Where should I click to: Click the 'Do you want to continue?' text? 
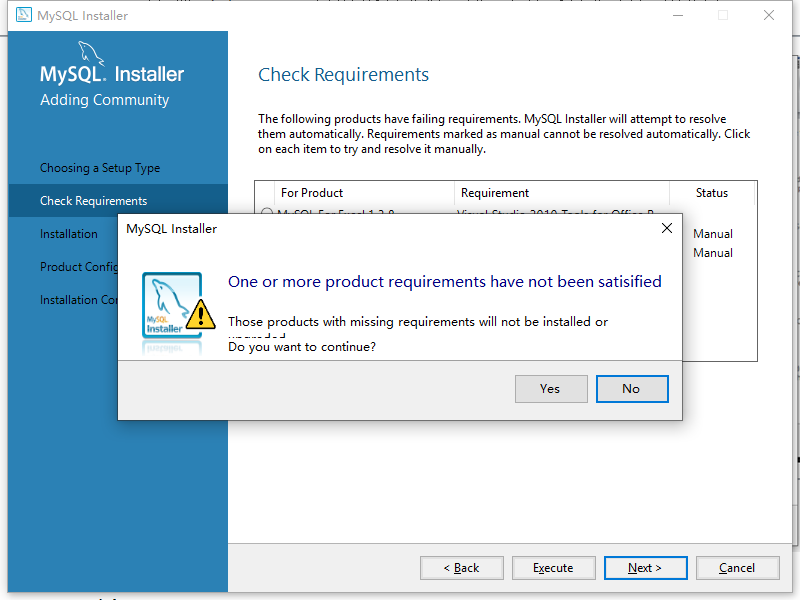[302, 347]
